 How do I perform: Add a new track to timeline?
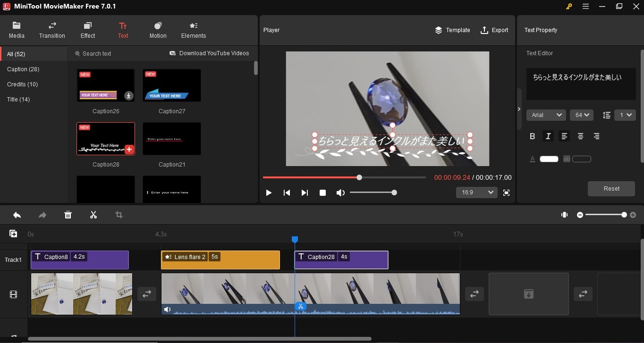pyautogui.click(x=13, y=234)
